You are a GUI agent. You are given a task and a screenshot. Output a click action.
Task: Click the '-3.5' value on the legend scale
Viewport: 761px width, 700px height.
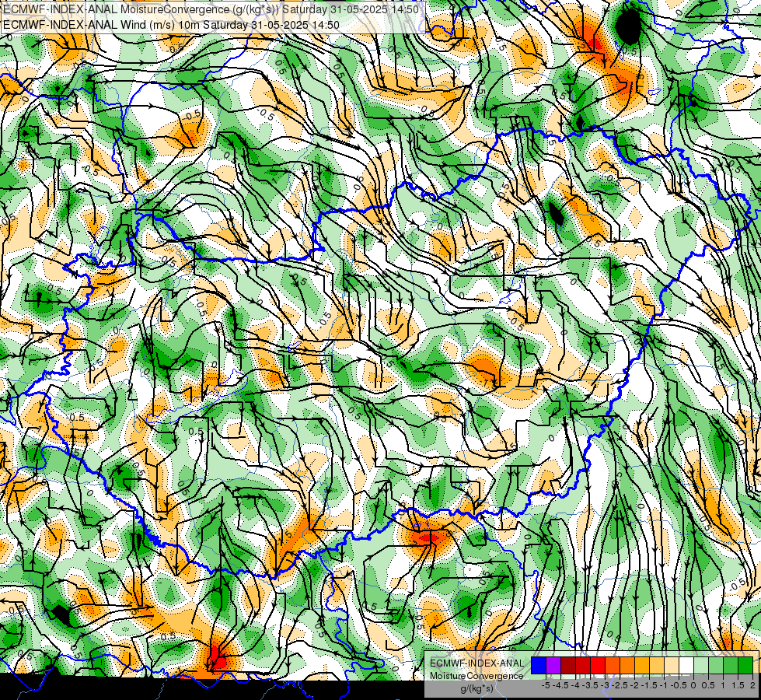click(591, 685)
